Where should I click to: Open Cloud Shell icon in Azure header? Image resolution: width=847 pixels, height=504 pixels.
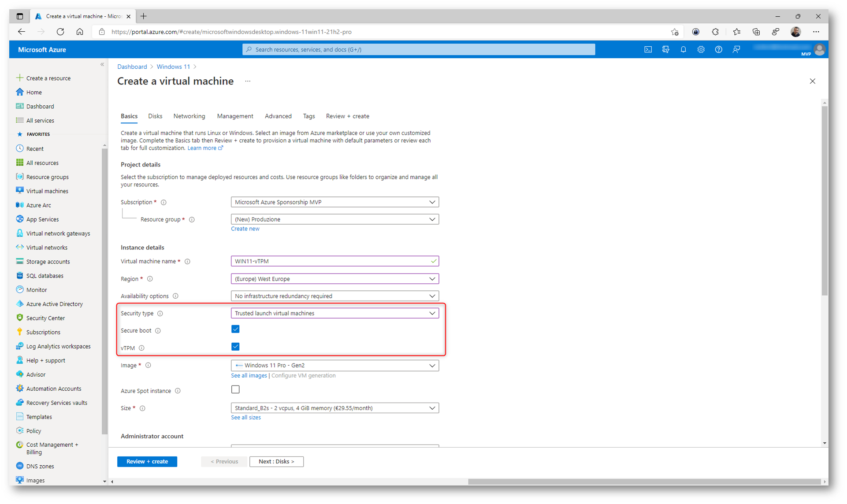click(648, 49)
